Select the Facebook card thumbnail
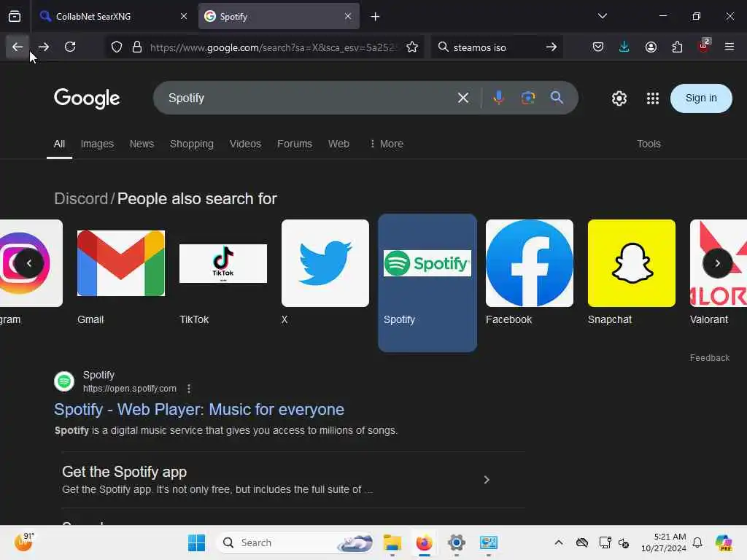The image size is (747, 560). click(530, 263)
